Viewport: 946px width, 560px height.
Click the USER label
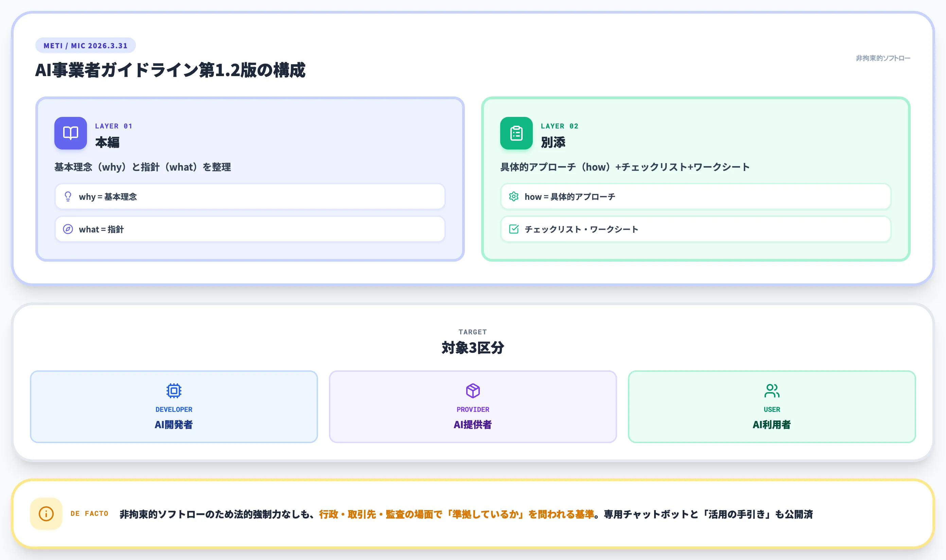(772, 409)
